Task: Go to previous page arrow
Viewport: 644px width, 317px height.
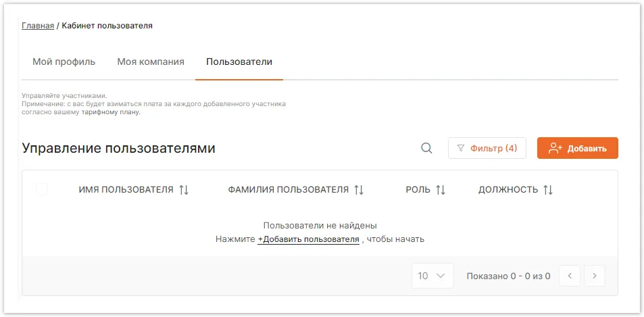Action: click(x=570, y=276)
